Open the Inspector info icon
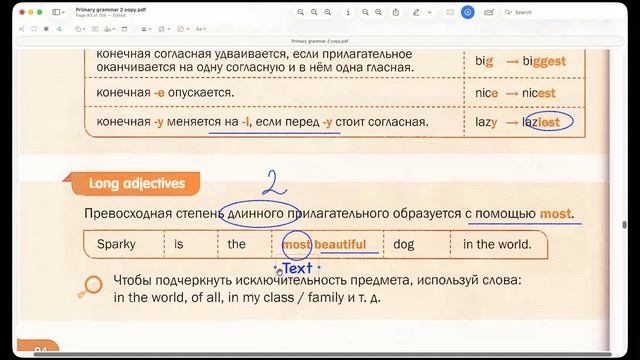This screenshot has height=360, width=640. 348,12
